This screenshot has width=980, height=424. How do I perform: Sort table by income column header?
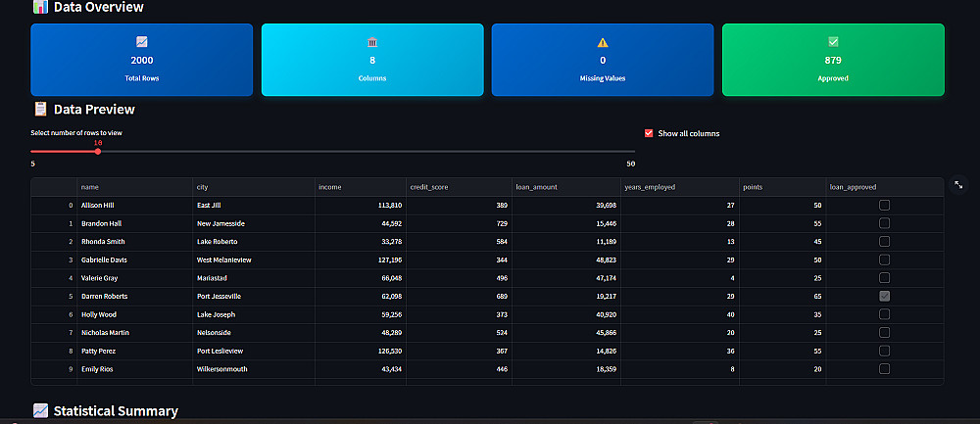coord(360,187)
